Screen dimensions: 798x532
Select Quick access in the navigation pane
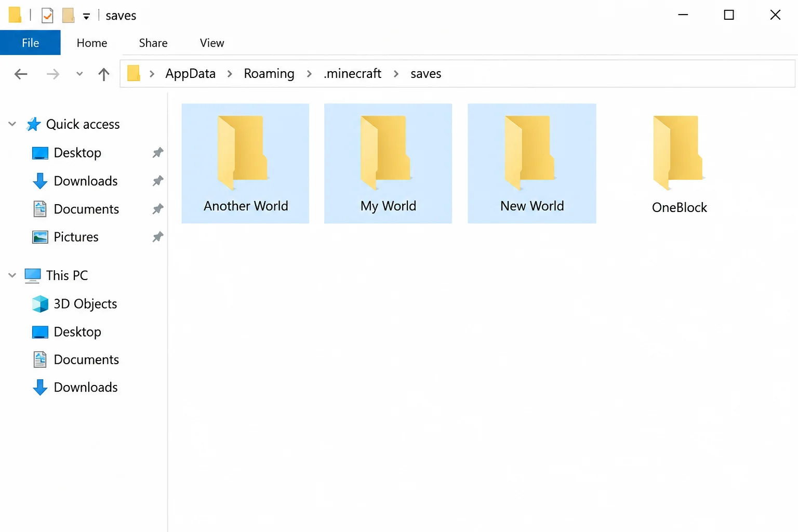[73, 124]
